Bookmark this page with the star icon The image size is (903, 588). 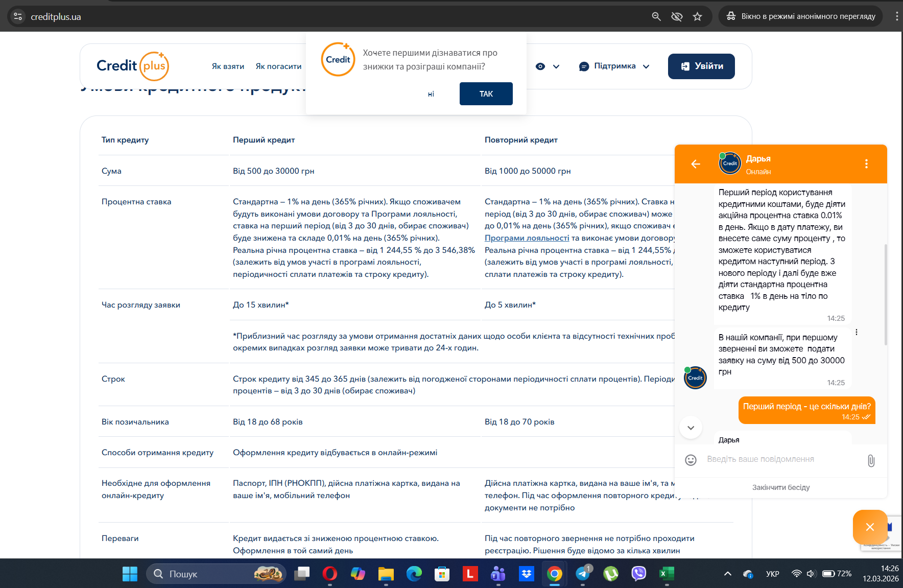pyautogui.click(x=697, y=16)
